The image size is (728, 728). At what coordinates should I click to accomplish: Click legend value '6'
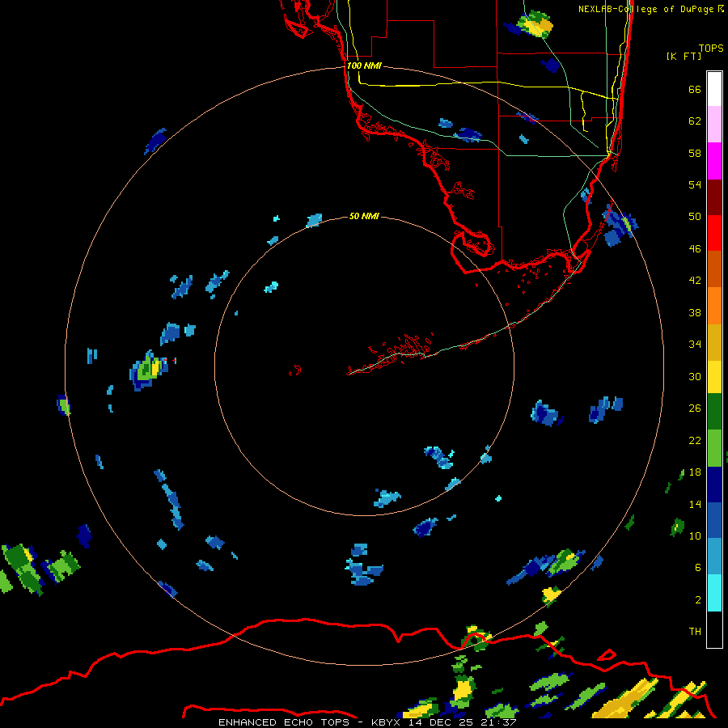(698, 568)
